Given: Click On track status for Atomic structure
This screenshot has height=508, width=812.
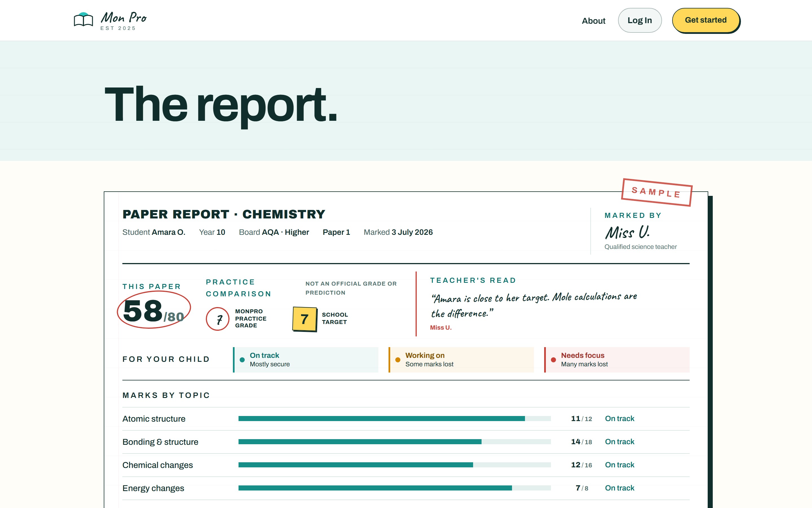Looking at the screenshot, I should tap(619, 419).
